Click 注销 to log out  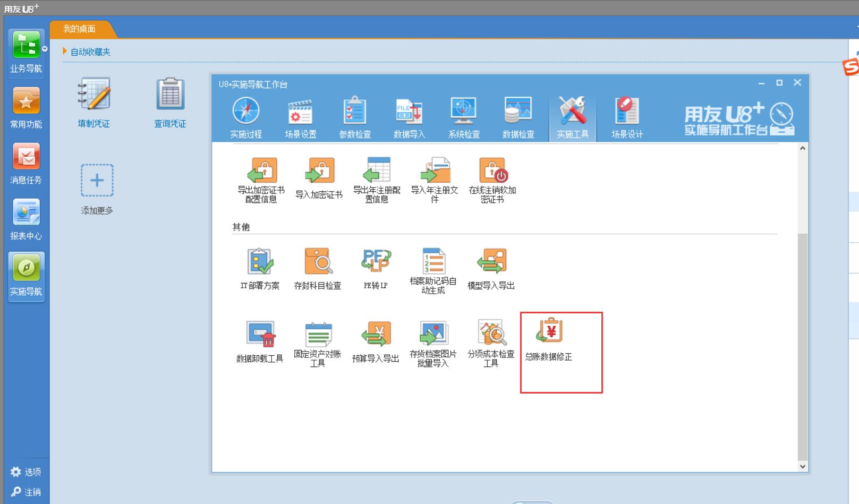26,492
